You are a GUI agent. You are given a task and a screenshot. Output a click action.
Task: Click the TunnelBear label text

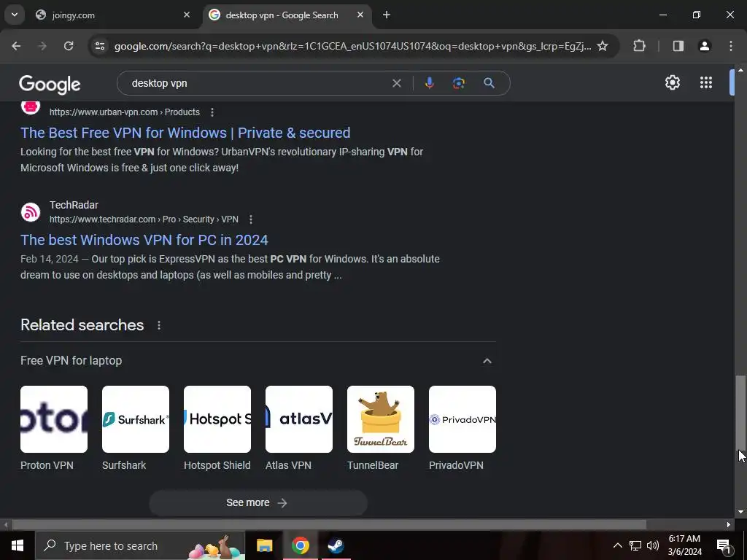(x=373, y=466)
